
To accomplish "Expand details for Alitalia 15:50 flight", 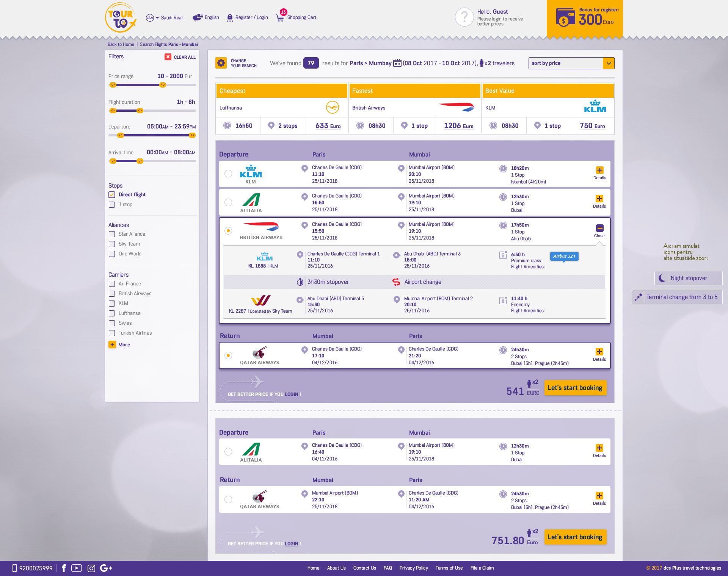I will tap(599, 201).
